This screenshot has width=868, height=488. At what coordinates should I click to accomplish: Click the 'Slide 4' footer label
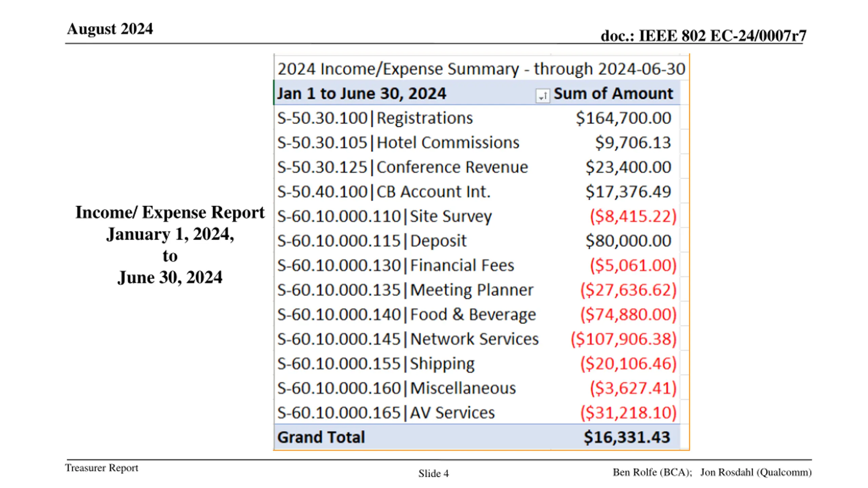[433, 473]
